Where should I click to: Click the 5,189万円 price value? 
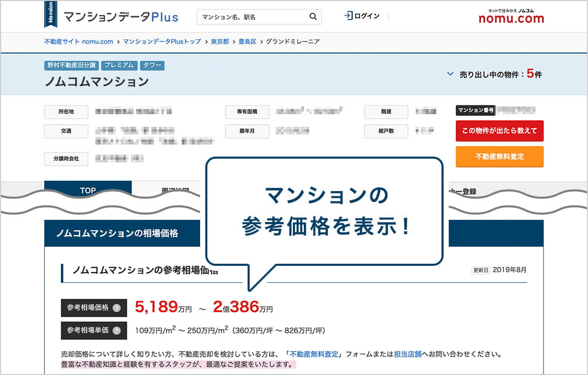(163, 307)
